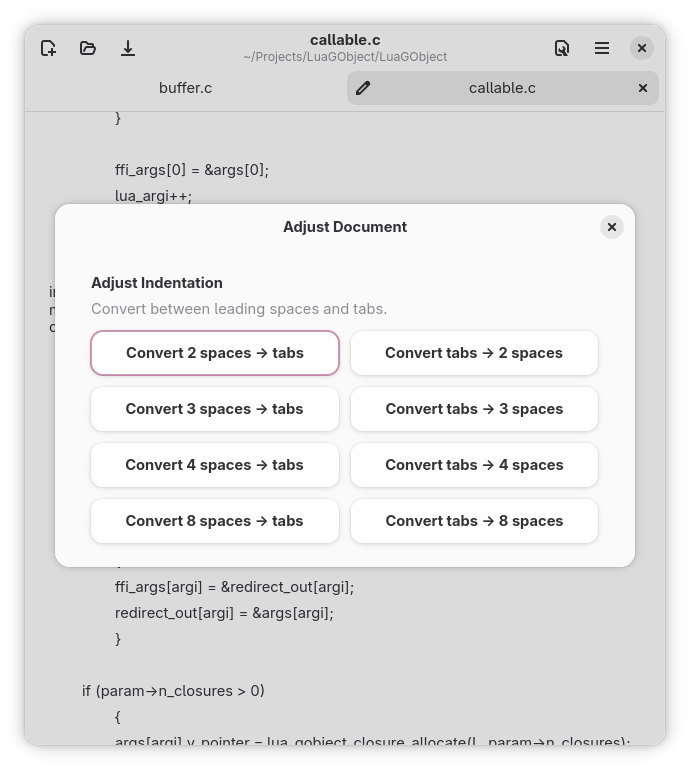Convert 2 spaces to tabs
The height and width of the screenshot is (770, 690).
pyautogui.click(x=215, y=353)
